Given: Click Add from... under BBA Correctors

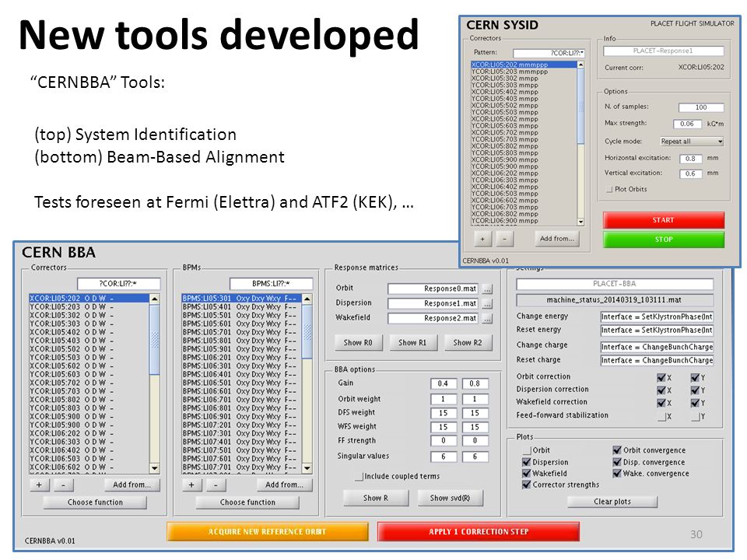Looking at the screenshot, I should click(132, 485).
